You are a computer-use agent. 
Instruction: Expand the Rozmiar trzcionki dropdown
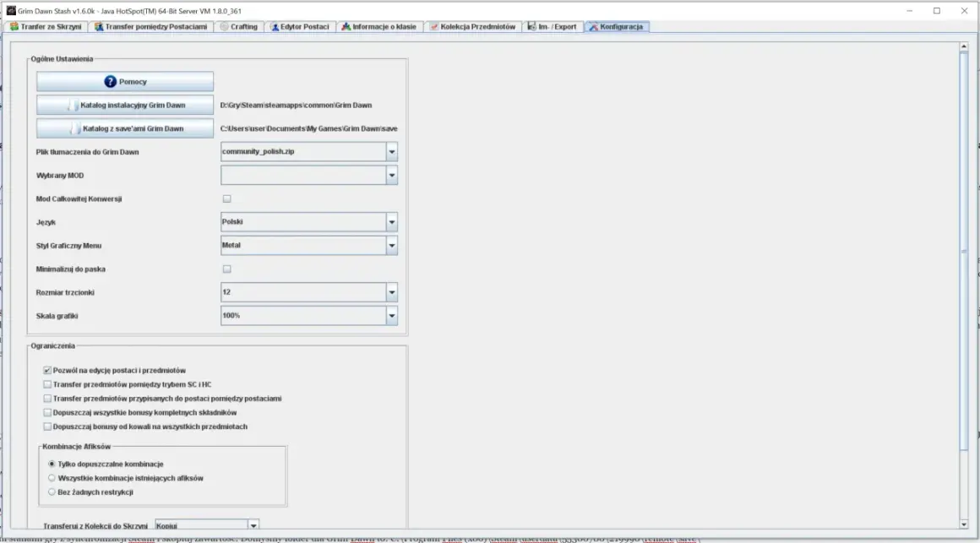coord(308,292)
